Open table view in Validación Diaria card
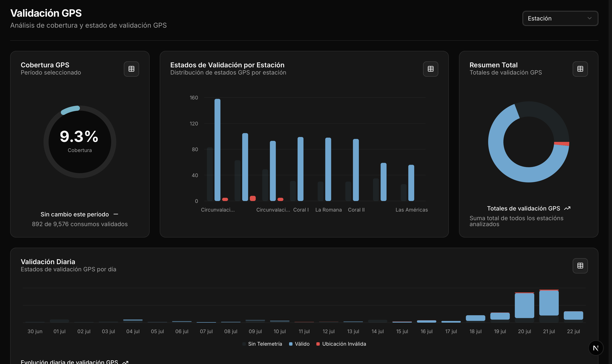This screenshot has width=612, height=364. [580, 266]
